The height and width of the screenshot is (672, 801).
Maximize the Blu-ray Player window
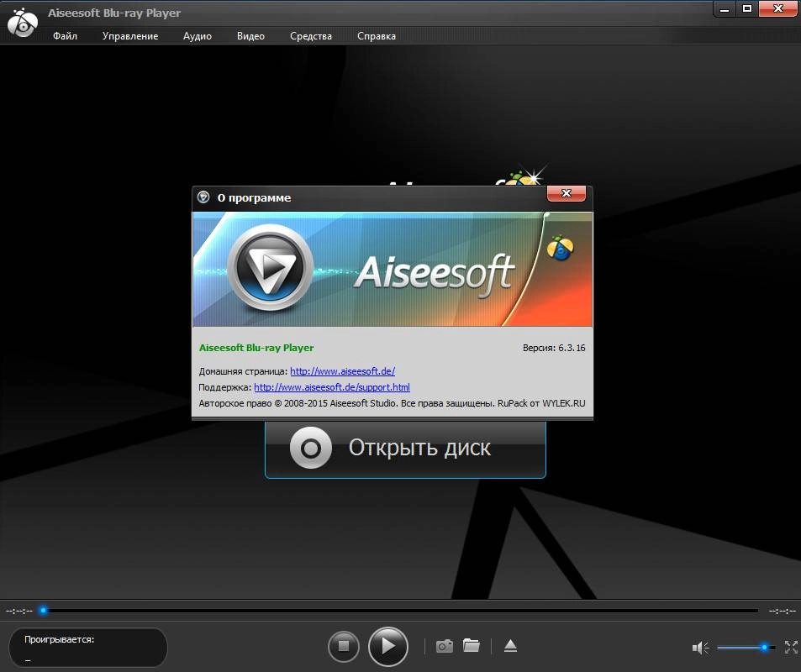point(747,9)
